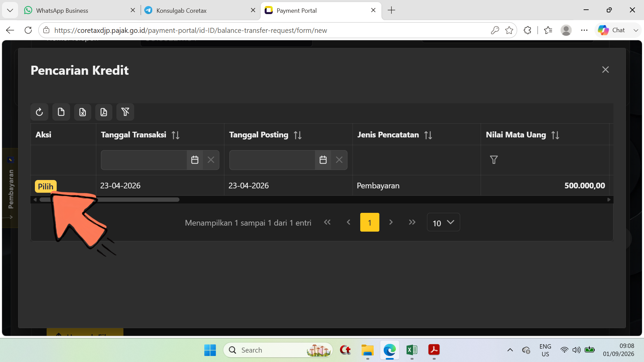Export the table to Excel
Viewport: 644px width, 362px height.
(x=83, y=112)
